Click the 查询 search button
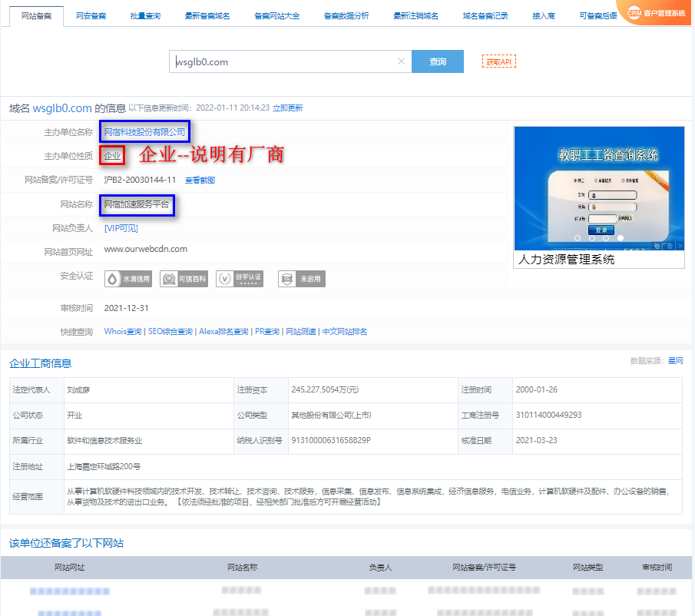The height and width of the screenshot is (616, 695). click(x=438, y=61)
